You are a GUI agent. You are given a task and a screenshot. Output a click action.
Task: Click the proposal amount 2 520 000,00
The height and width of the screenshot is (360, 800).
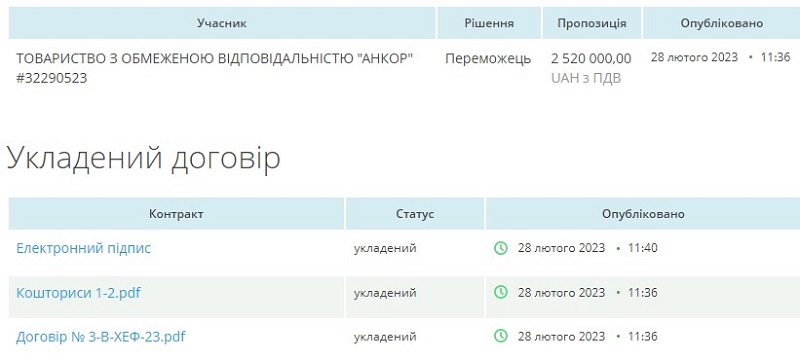click(591, 59)
